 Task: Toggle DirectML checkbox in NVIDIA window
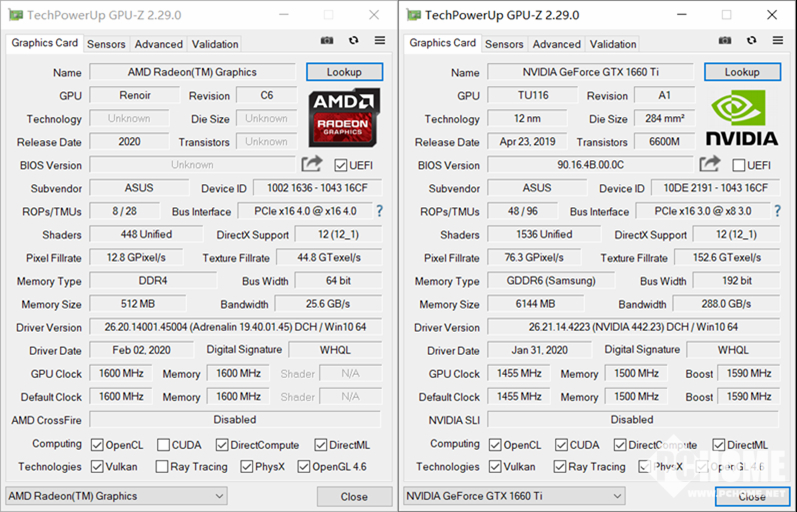coord(718,445)
